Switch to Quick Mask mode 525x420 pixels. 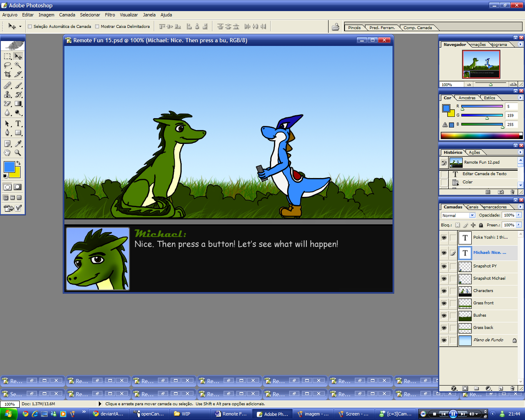tap(17, 187)
